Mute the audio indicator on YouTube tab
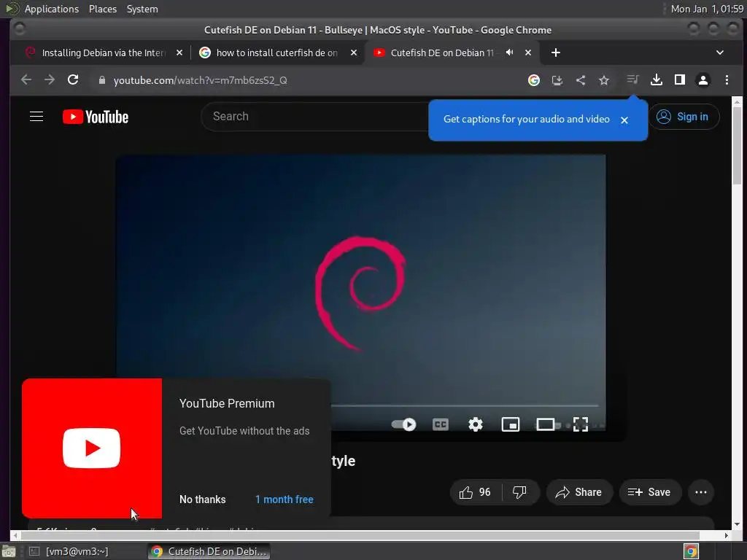 (509, 52)
